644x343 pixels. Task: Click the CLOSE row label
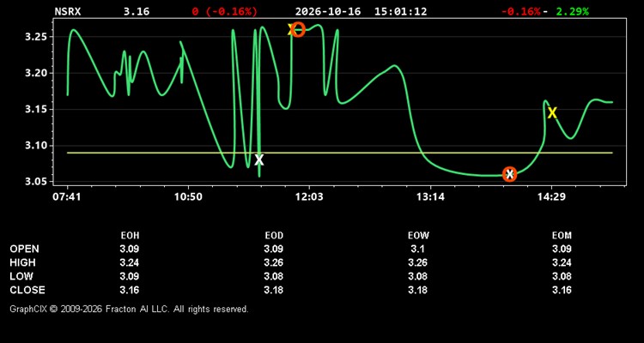point(27,290)
